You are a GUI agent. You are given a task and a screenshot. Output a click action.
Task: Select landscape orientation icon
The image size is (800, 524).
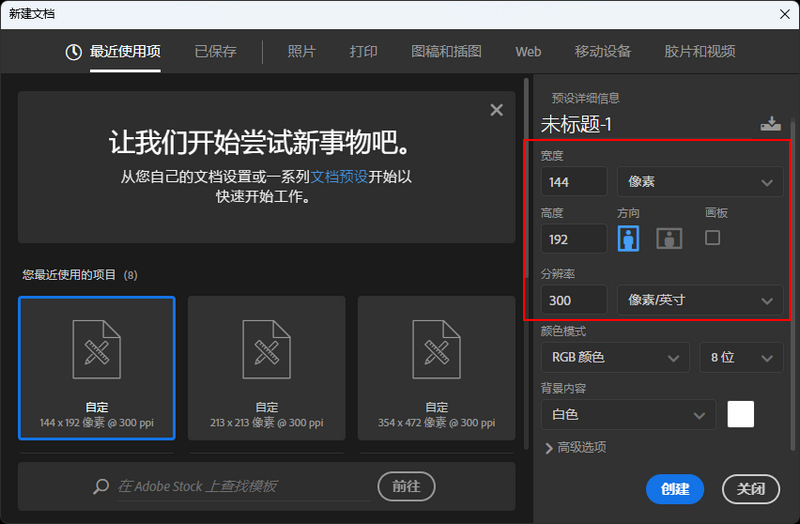point(669,238)
